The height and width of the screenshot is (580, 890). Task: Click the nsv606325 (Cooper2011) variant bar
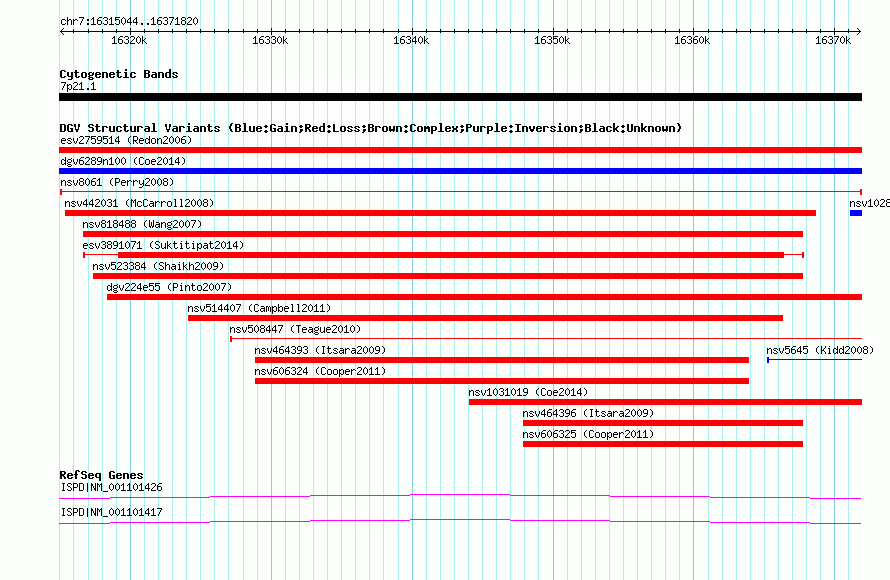pyautogui.click(x=663, y=444)
